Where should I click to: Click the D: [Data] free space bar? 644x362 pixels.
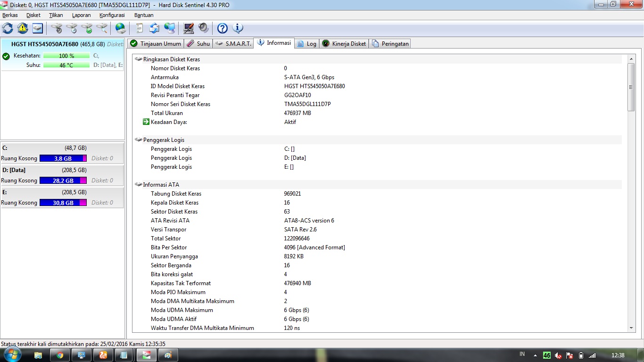click(x=63, y=181)
